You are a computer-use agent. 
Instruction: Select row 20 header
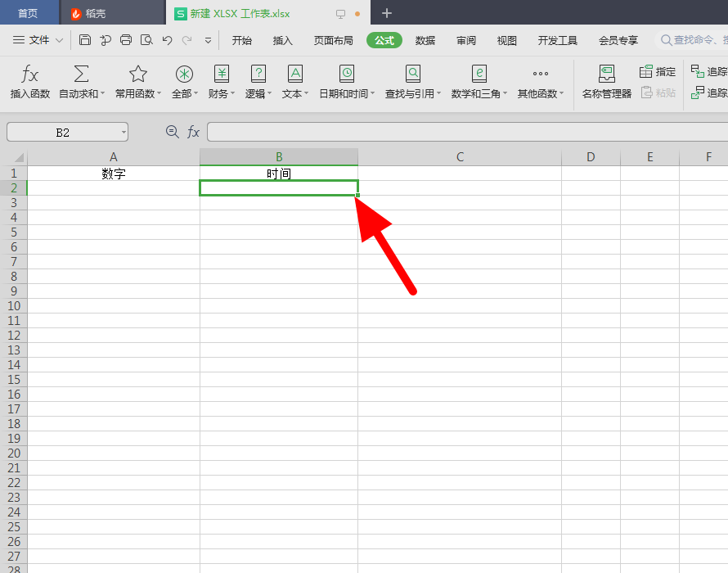(x=13, y=453)
